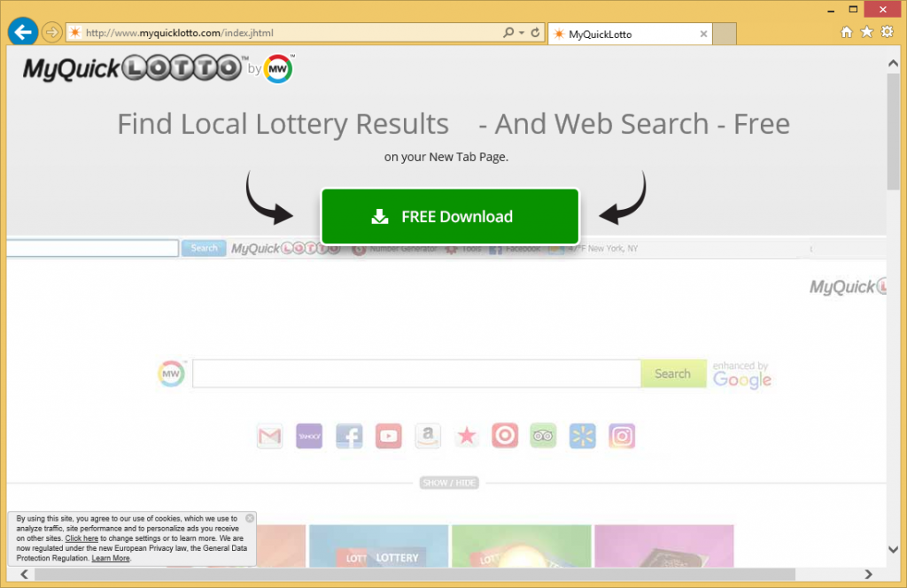The image size is (907, 588).
Task: Click the horizontal scrollbar right arrow
Action: pos(868,574)
